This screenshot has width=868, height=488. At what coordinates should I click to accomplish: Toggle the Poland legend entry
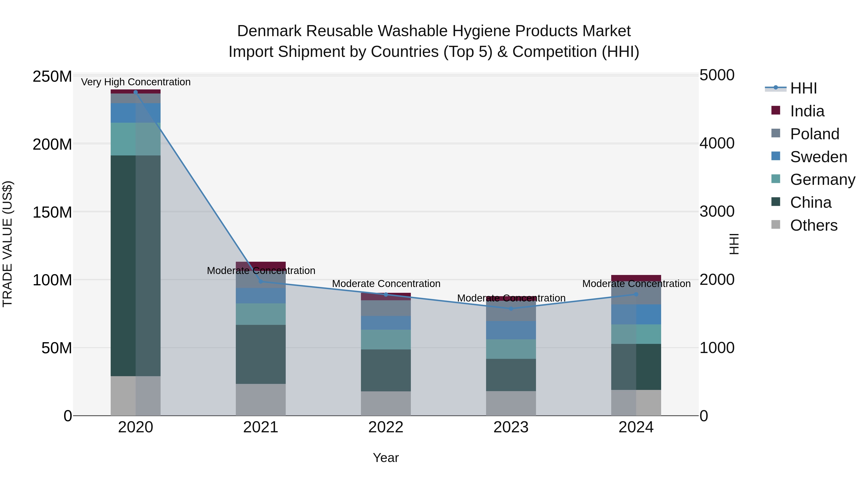click(805, 134)
